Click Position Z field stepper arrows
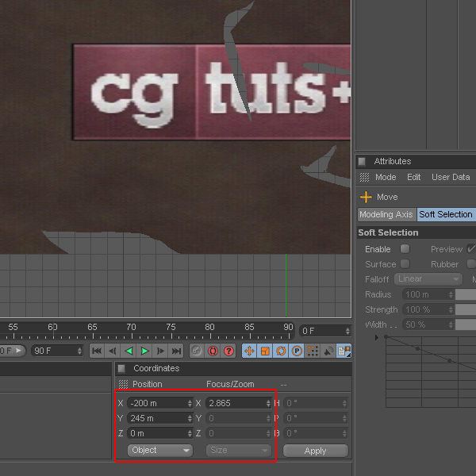476x476 pixels. 190,433
